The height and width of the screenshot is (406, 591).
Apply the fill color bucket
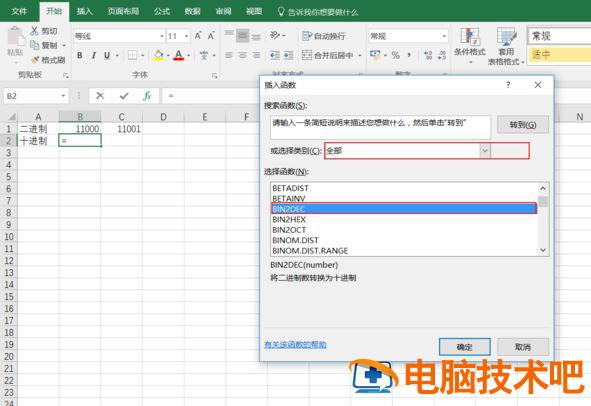tap(159, 55)
